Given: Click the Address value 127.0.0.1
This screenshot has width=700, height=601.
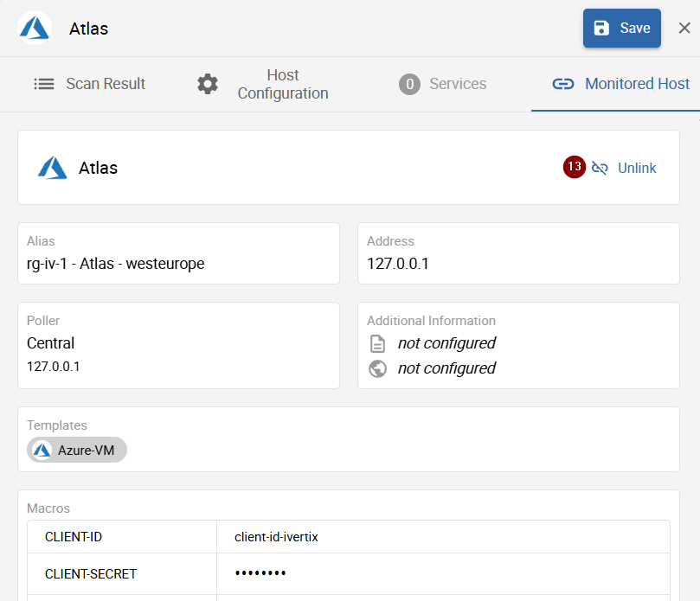Looking at the screenshot, I should point(398,264).
